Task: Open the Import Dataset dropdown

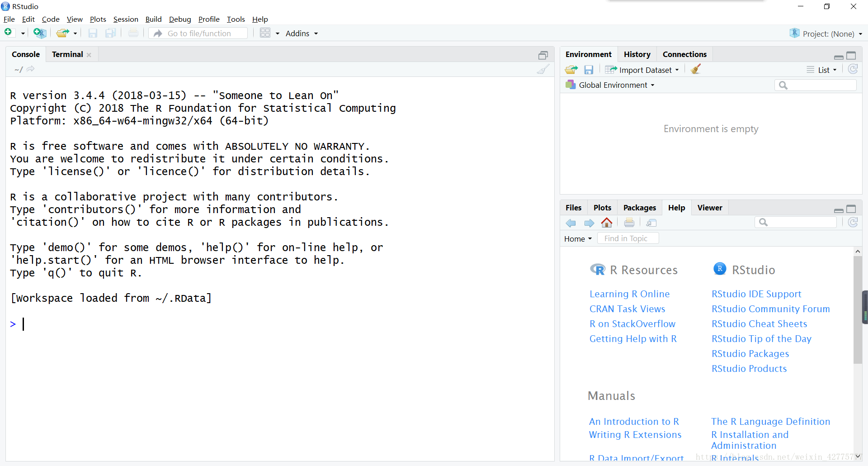Action: click(642, 70)
